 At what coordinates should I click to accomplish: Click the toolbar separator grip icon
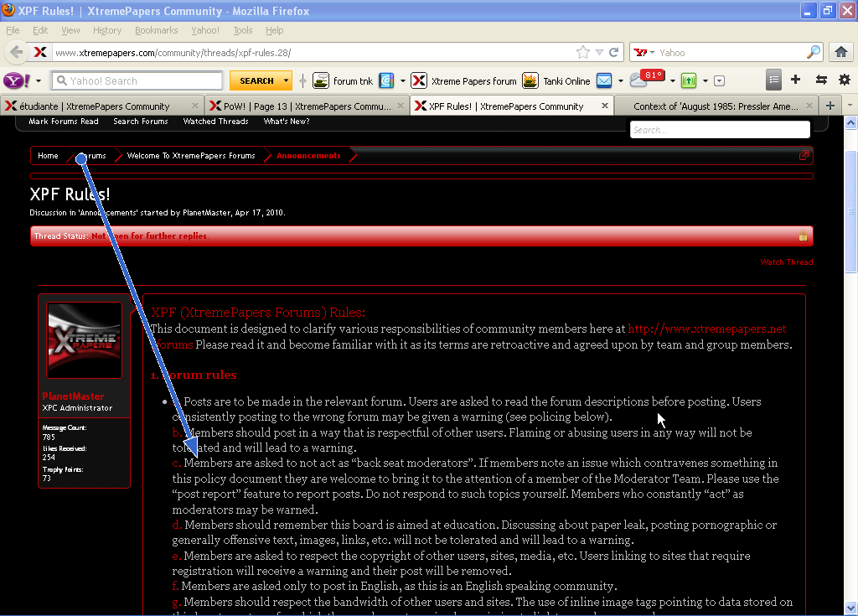point(302,81)
